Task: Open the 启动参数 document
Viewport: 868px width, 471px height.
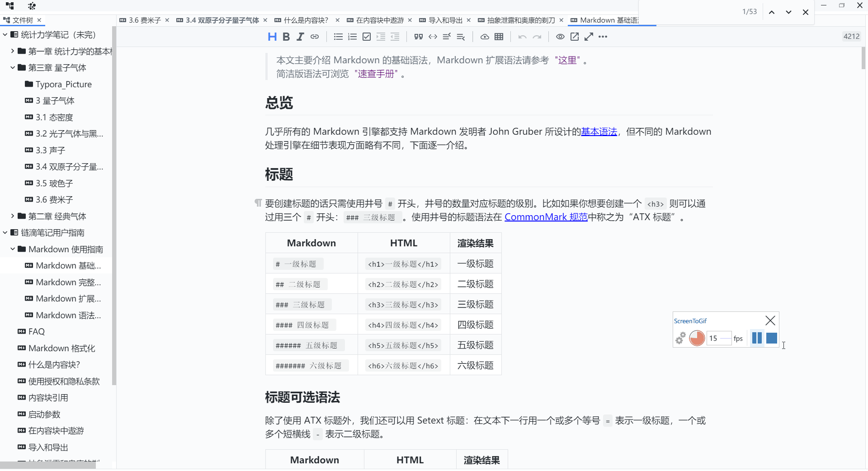Action: coord(39,414)
